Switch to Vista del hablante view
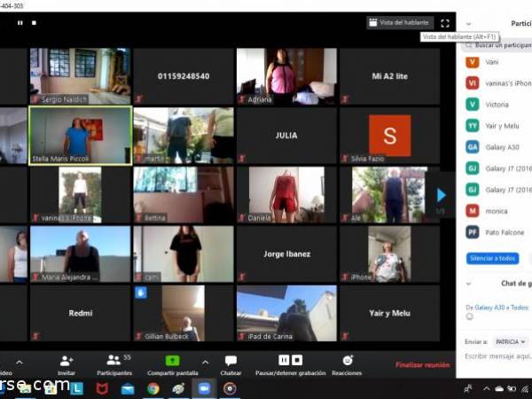 point(400,23)
